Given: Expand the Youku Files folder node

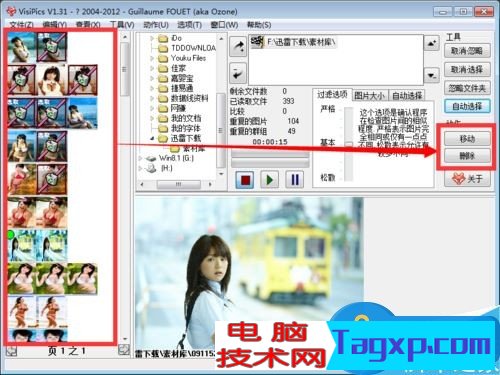Looking at the screenshot, I should point(153,59).
